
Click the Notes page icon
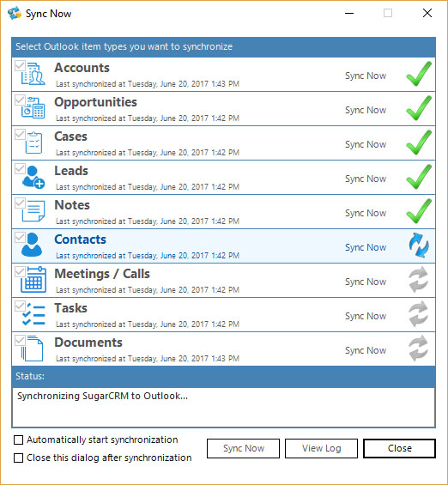tap(33, 211)
